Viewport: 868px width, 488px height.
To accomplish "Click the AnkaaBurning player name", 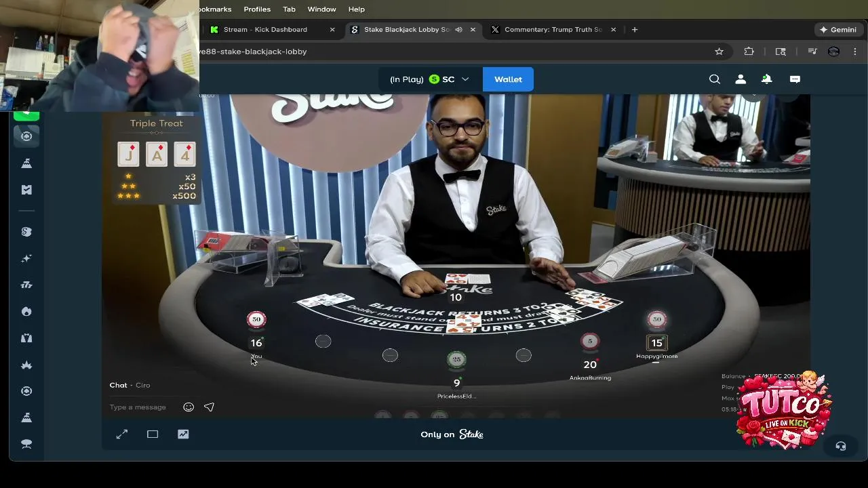I will [x=590, y=378].
